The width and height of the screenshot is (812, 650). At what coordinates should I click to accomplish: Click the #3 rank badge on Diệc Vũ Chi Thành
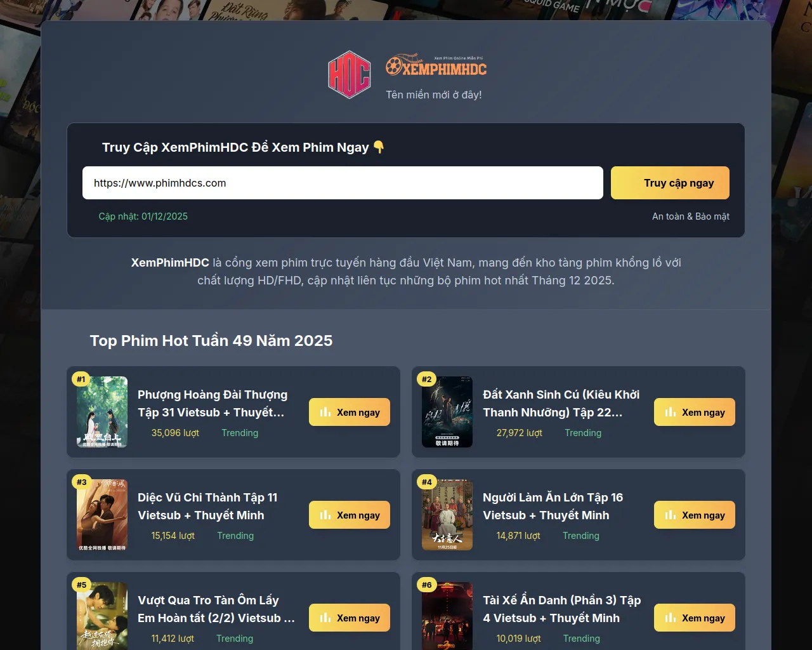coord(81,482)
